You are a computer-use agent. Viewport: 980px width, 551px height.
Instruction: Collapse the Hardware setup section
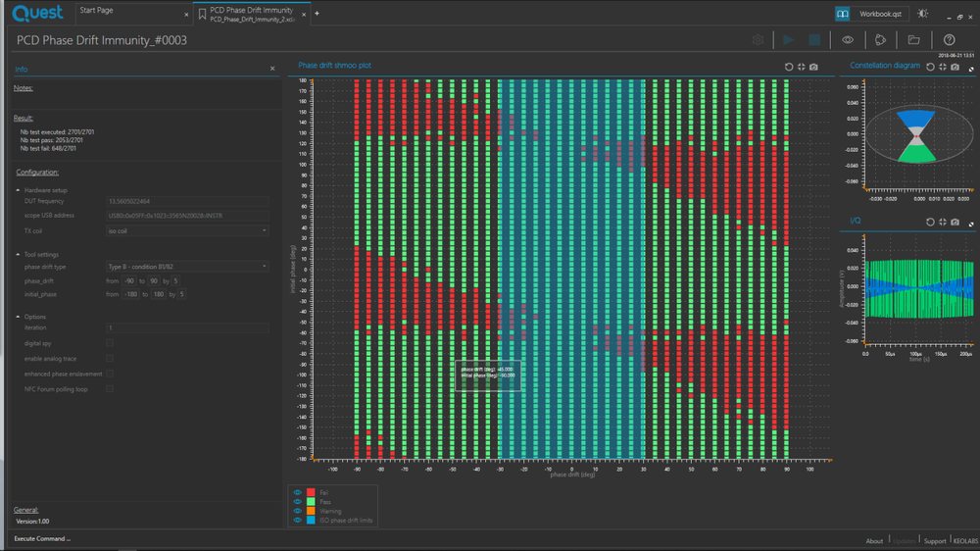point(18,190)
